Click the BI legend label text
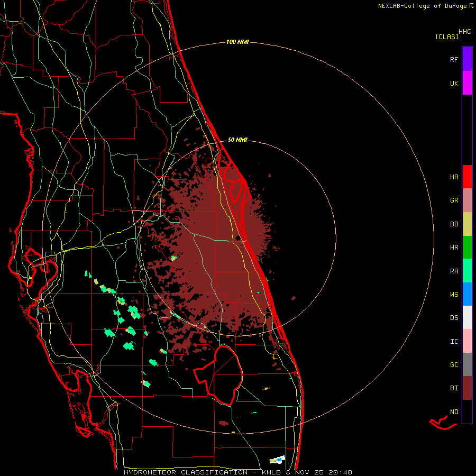This screenshot has height=476, width=476. 454,388
